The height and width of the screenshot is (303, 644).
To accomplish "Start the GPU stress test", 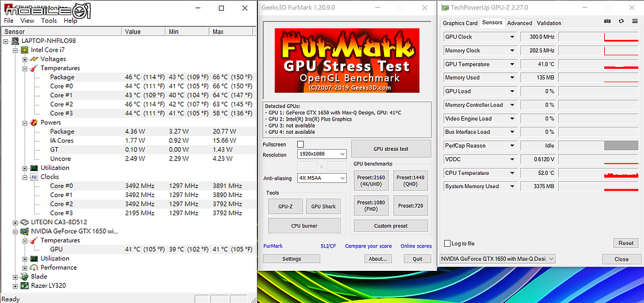I will pyautogui.click(x=391, y=149).
